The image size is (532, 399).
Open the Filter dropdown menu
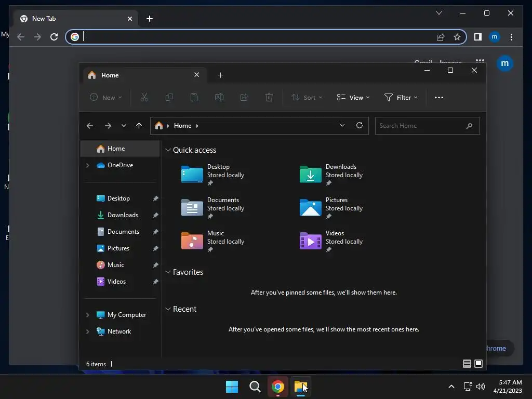[401, 97]
